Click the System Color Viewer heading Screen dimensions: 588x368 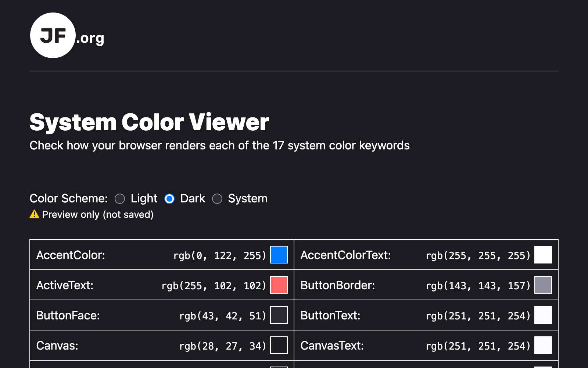(149, 122)
